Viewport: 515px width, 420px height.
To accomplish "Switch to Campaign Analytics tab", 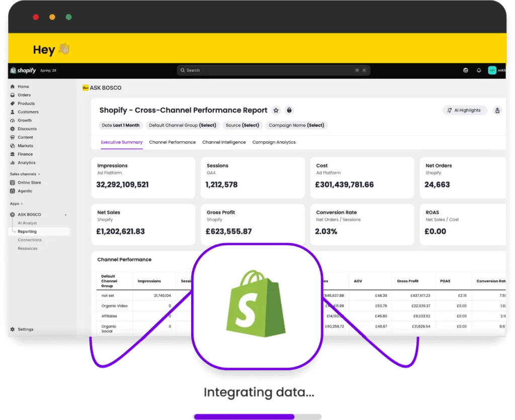I will [274, 142].
